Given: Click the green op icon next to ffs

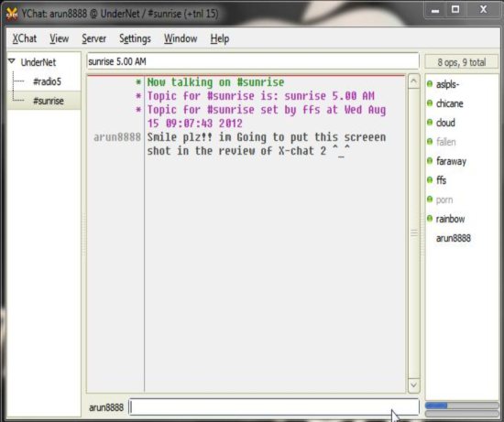Looking at the screenshot, I should click(430, 179).
